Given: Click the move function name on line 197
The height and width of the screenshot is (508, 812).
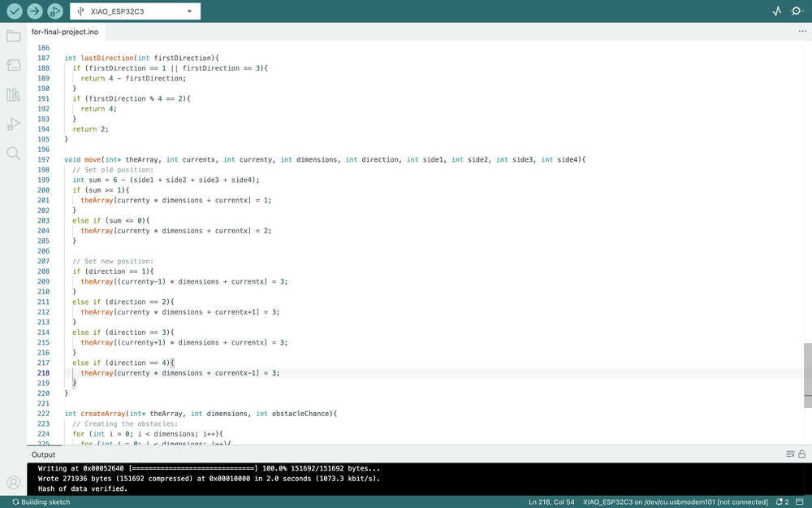Looking at the screenshot, I should (x=93, y=159).
